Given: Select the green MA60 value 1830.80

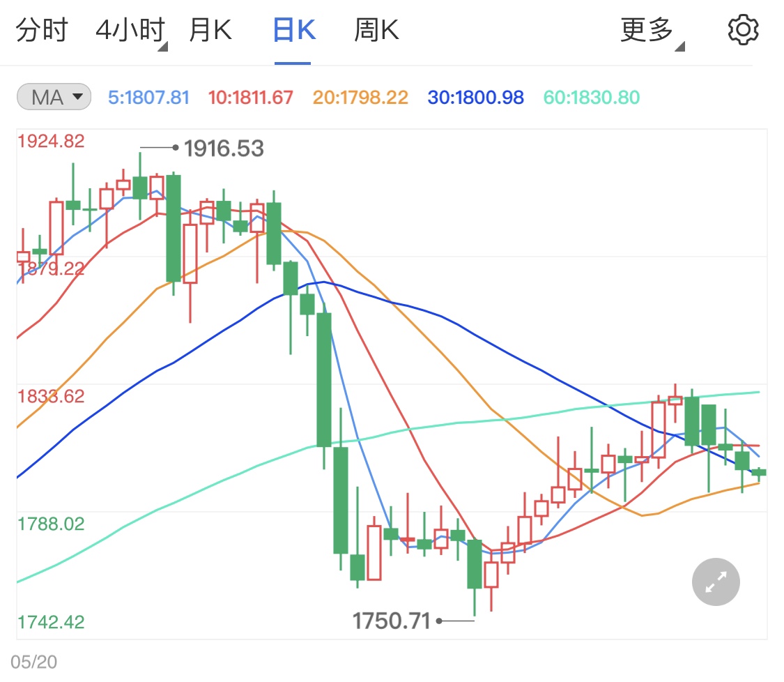Looking at the screenshot, I should (591, 98).
